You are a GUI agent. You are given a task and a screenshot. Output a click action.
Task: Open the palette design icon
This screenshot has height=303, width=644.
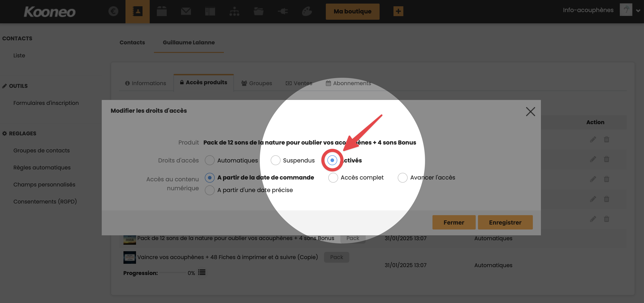pyautogui.click(x=307, y=11)
